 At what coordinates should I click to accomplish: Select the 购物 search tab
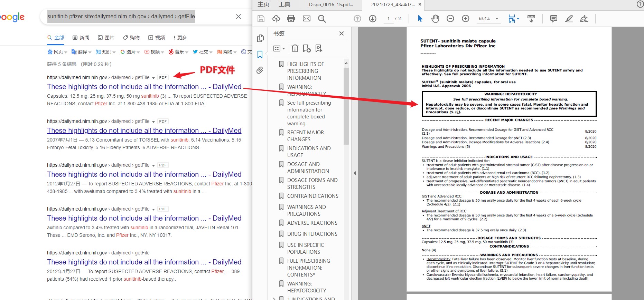[x=131, y=38]
